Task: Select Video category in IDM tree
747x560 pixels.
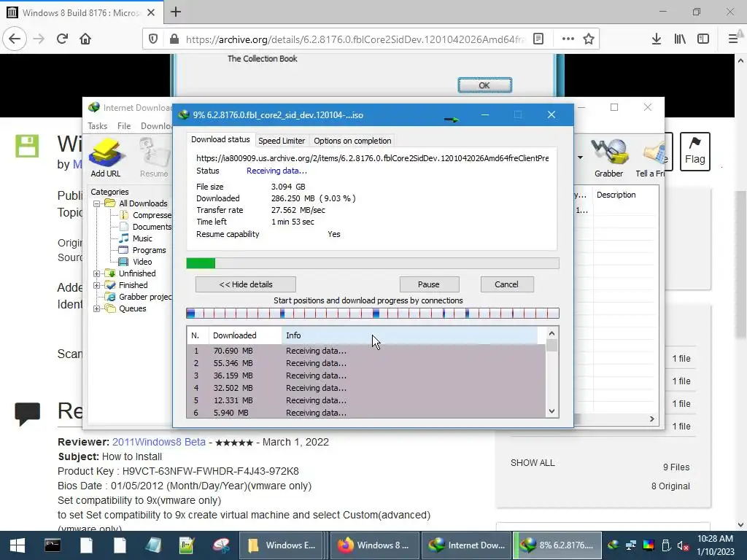Action: click(142, 262)
